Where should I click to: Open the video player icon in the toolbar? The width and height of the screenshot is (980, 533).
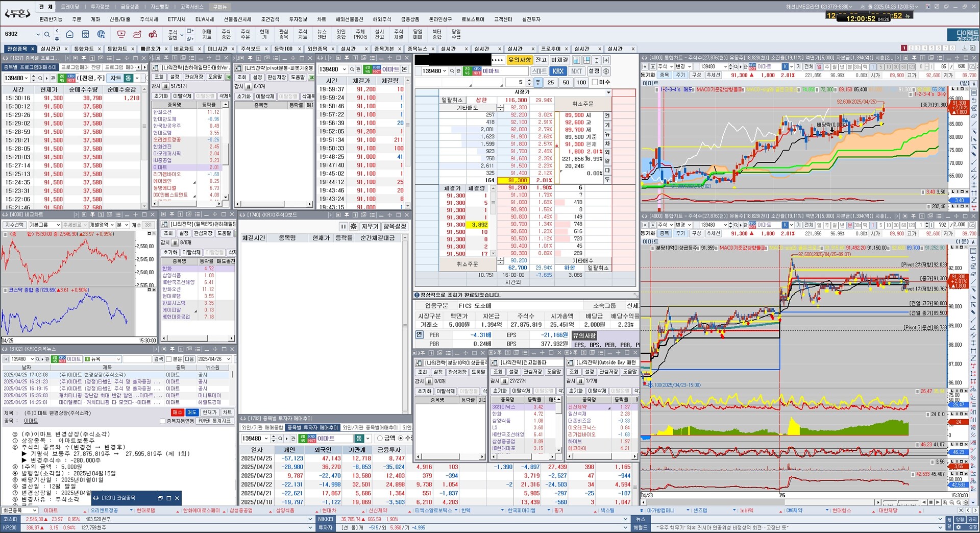(x=121, y=34)
